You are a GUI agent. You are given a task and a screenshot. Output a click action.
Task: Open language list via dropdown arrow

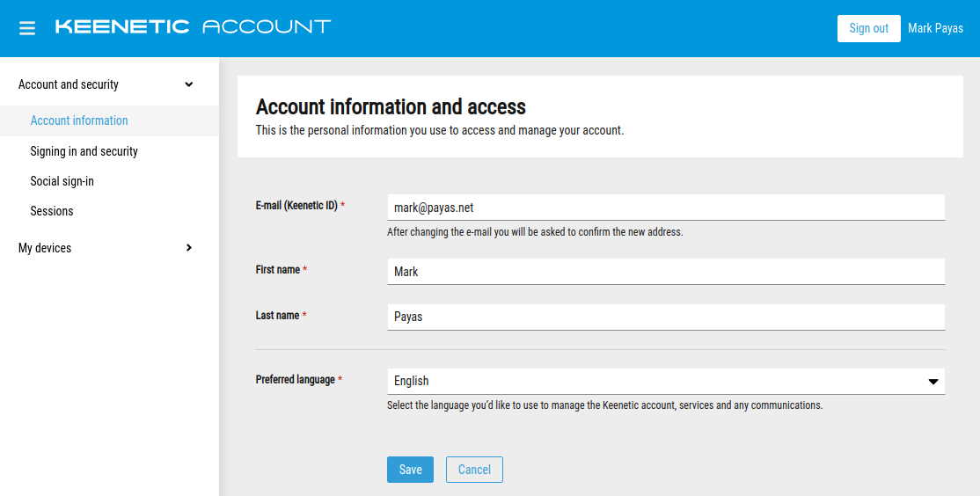[932, 382]
